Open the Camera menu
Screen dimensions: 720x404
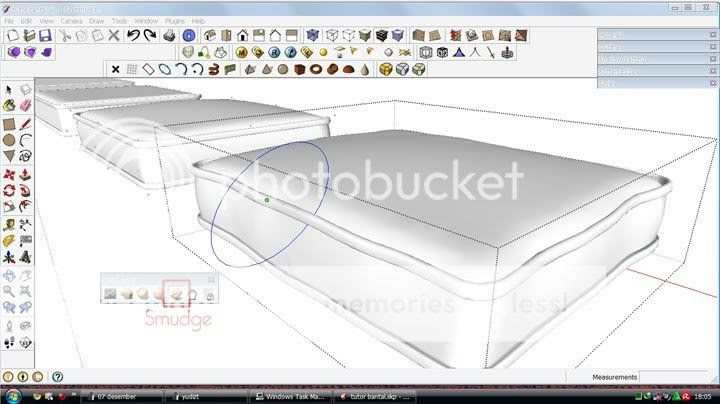71,21
